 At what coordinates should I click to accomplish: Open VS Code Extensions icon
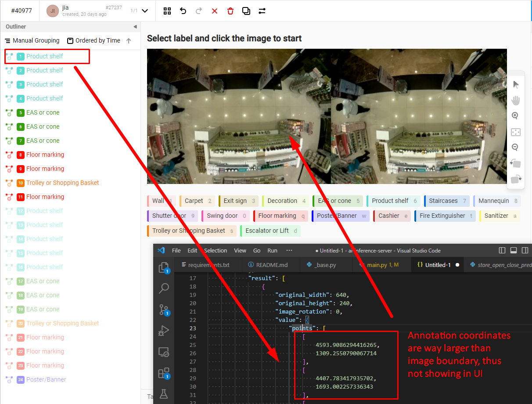click(164, 373)
